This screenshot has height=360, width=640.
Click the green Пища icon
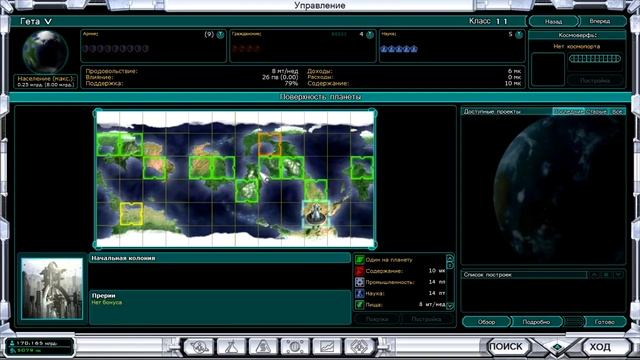tap(360, 304)
